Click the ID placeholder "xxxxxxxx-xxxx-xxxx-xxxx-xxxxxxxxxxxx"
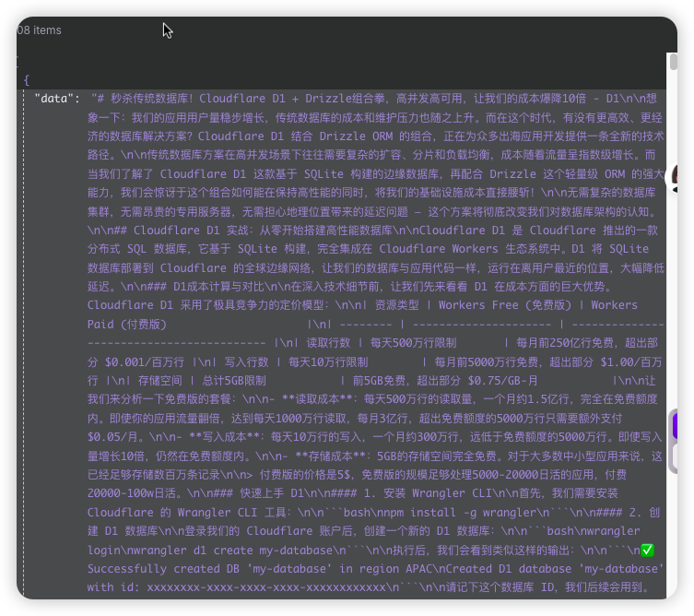The height and width of the screenshot is (616, 694). point(266,587)
